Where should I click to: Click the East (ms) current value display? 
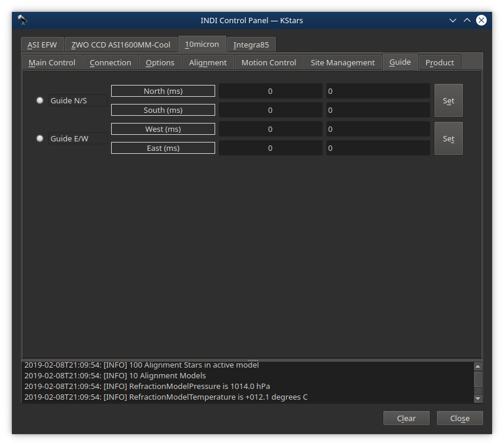270,148
